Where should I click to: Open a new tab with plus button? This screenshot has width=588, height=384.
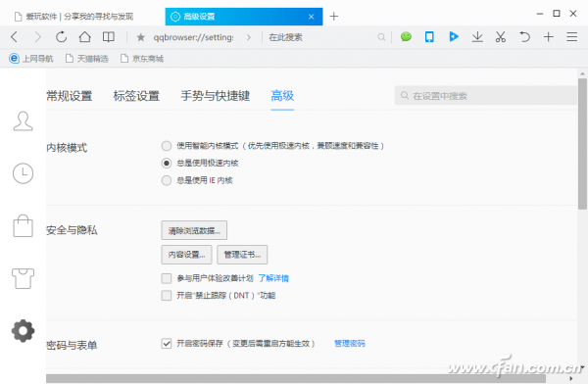(x=334, y=16)
